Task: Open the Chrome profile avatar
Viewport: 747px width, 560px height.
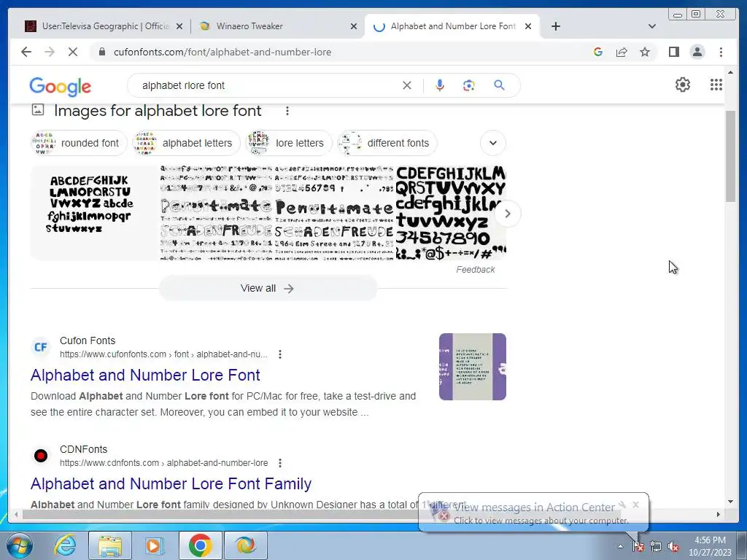Action: [697, 52]
